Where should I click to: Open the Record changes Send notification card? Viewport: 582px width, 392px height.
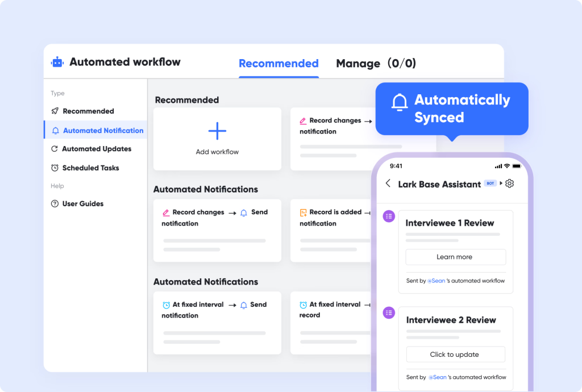(x=217, y=231)
